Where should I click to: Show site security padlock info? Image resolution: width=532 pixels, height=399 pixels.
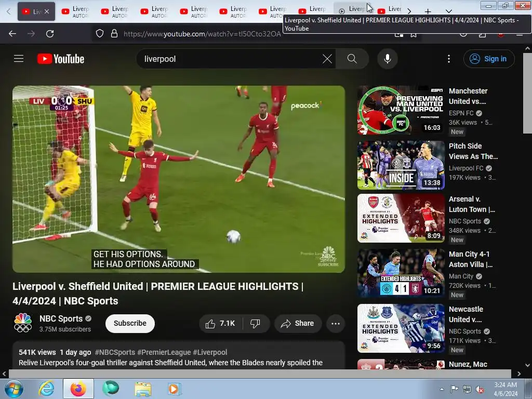(x=114, y=33)
